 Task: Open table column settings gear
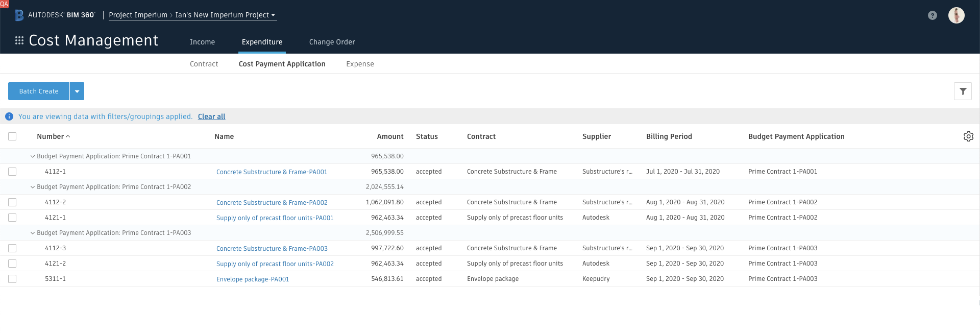pyautogui.click(x=968, y=136)
